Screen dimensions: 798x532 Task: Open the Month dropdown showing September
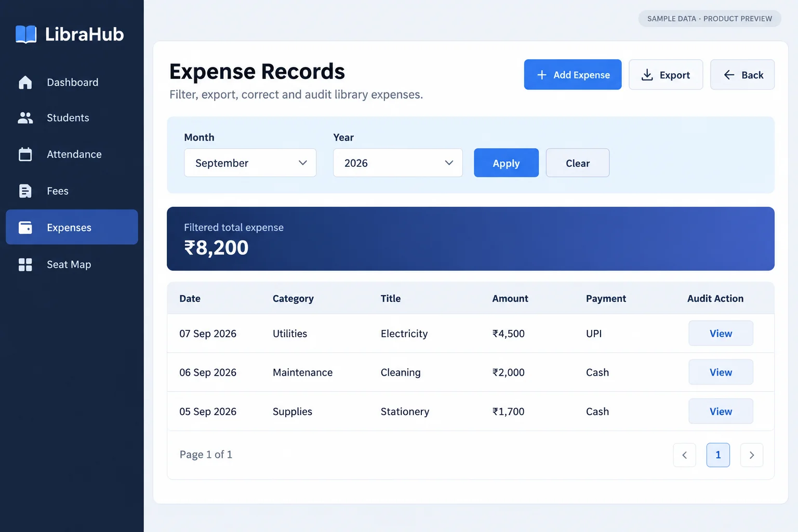(x=250, y=163)
